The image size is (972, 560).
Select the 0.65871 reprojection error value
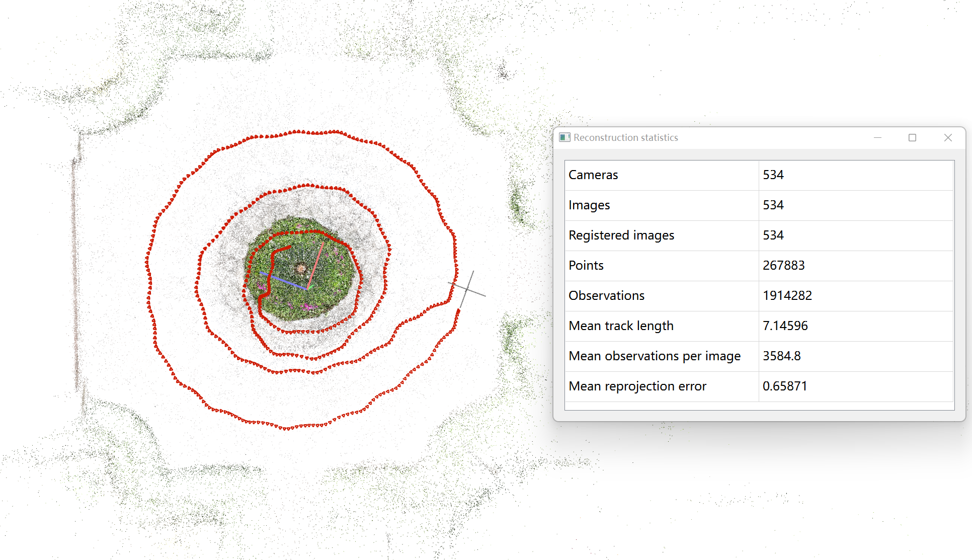(x=856, y=386)
